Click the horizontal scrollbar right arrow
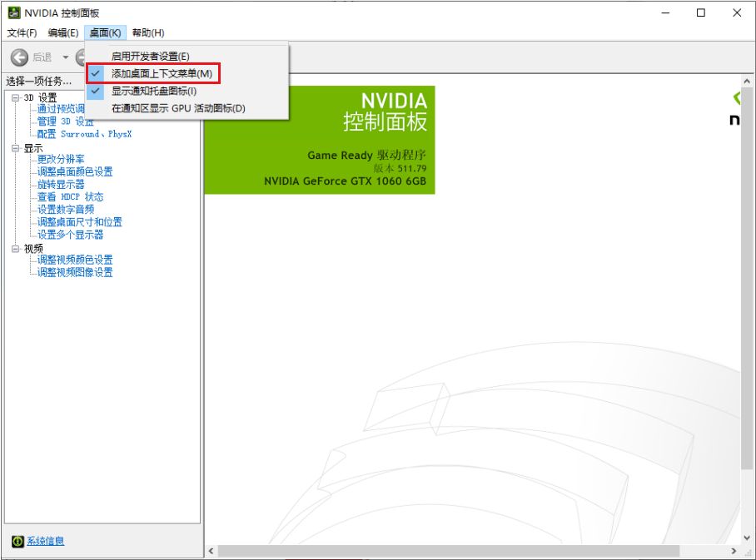 click(x=734, y=550)
